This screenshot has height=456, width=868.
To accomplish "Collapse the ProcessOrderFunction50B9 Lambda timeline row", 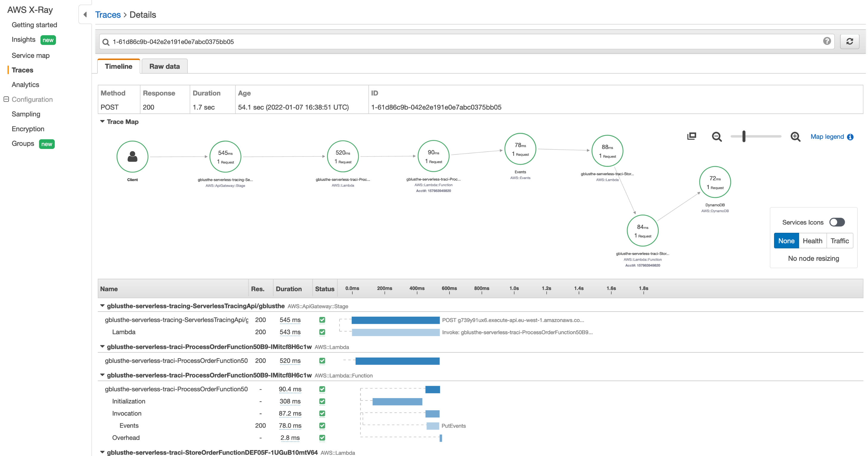I will pos(102,347).
